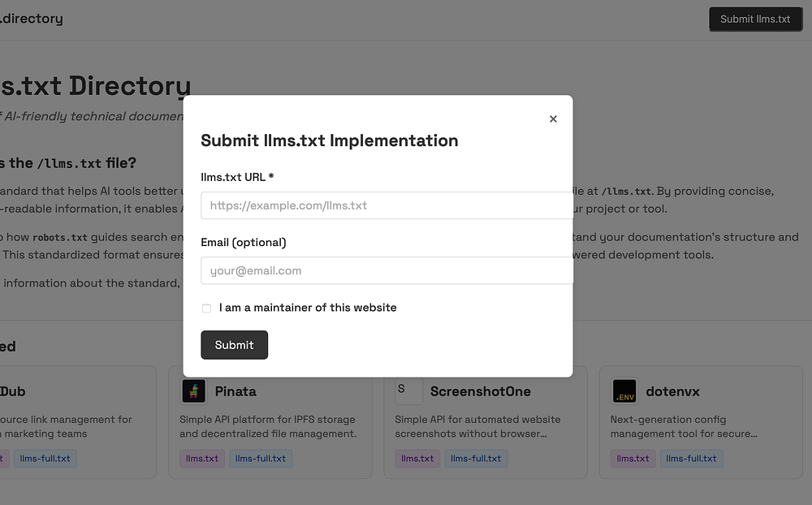812x505 pixels.
Task: Open Dub's llms-full.txt tag
Action: pos(45,459)
